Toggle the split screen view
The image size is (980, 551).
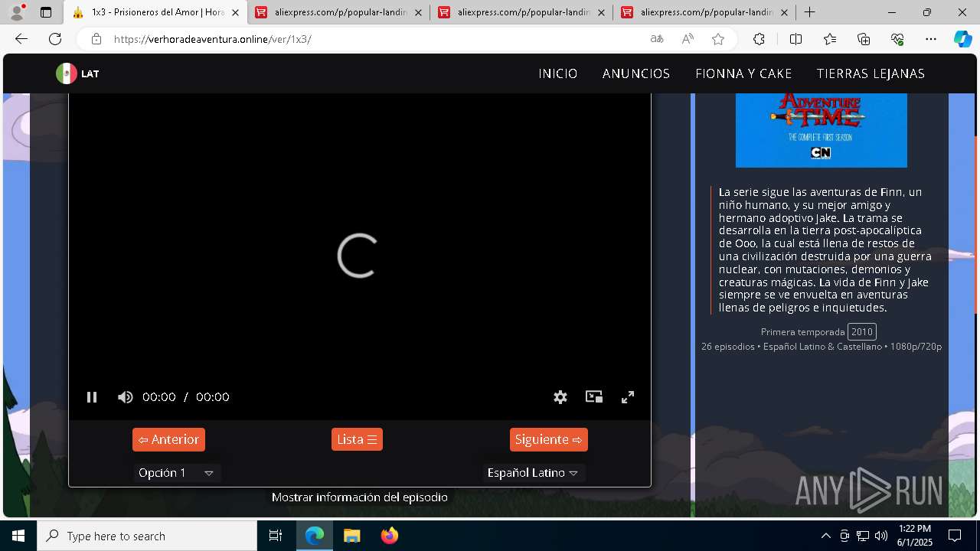(x=795, y=39)
